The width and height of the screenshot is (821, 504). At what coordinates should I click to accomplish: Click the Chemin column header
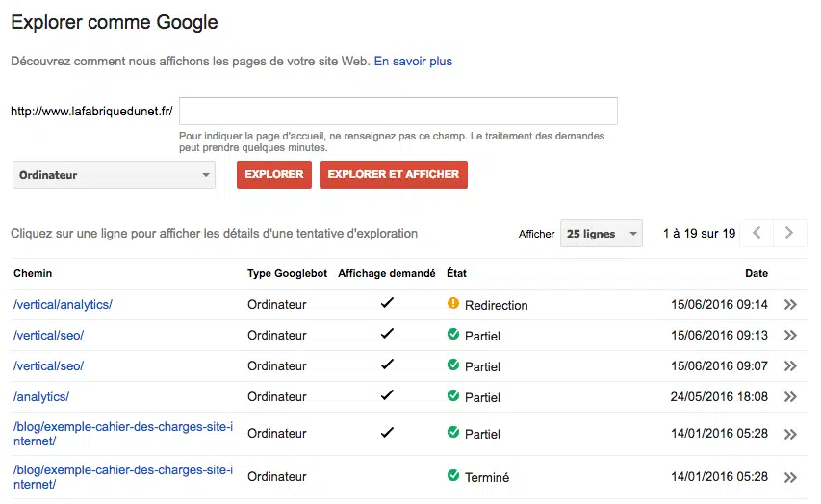pos(33,274)
